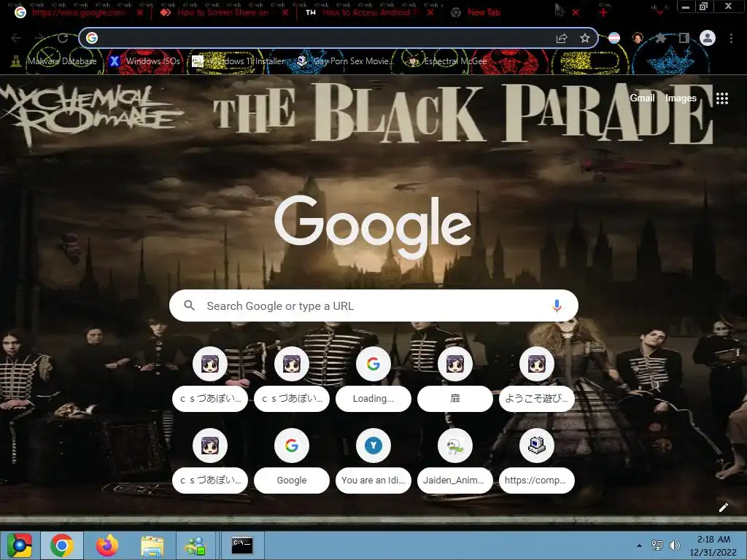Open the Malware Database bookmark

coord(53,61)
